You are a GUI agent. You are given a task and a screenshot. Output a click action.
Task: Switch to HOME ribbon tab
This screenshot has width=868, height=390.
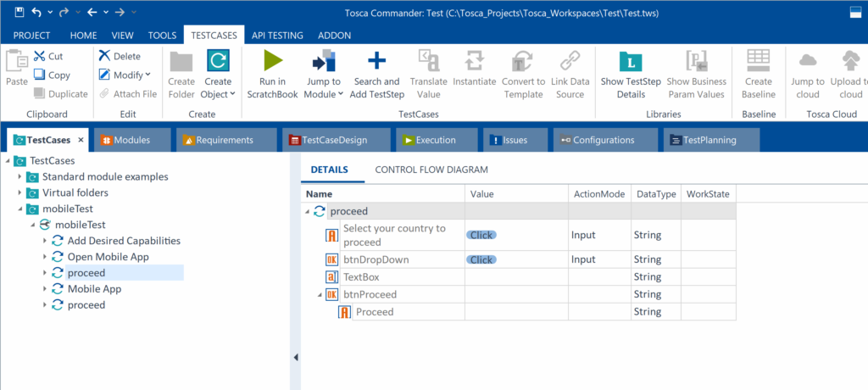[84, 36]
